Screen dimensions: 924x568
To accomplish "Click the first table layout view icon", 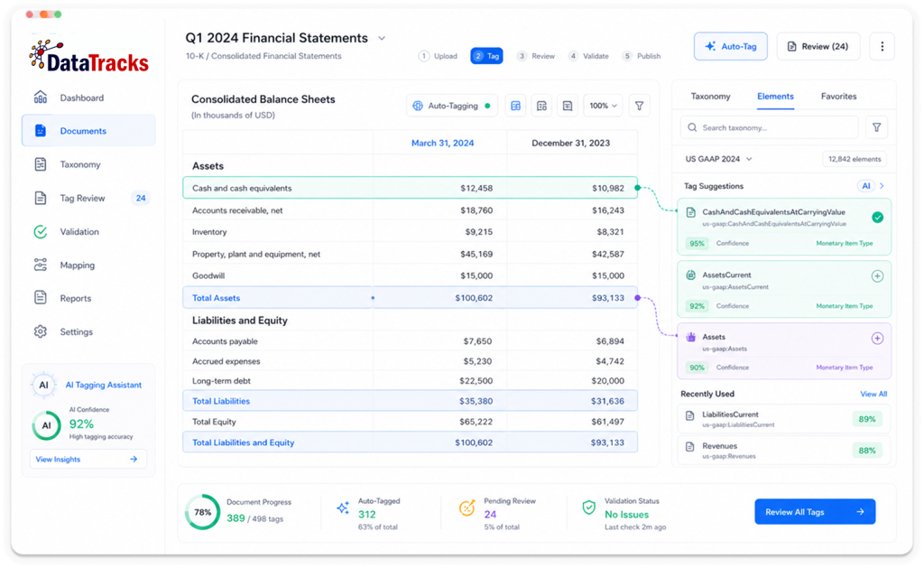I will (515, 107).
